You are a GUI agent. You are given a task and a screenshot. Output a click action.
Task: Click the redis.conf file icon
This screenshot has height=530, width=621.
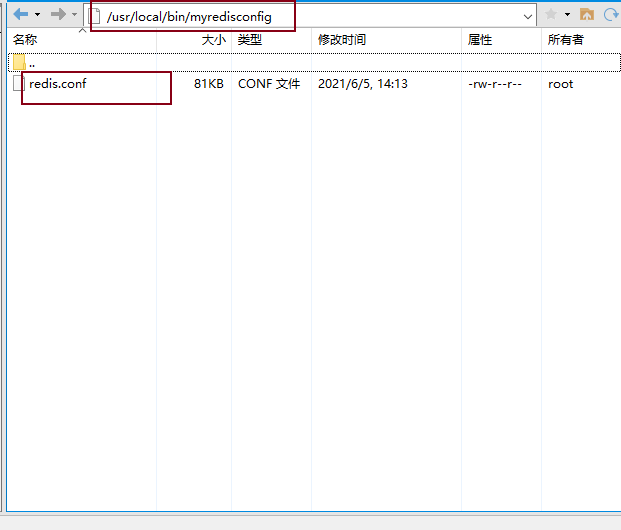[19, 83]
